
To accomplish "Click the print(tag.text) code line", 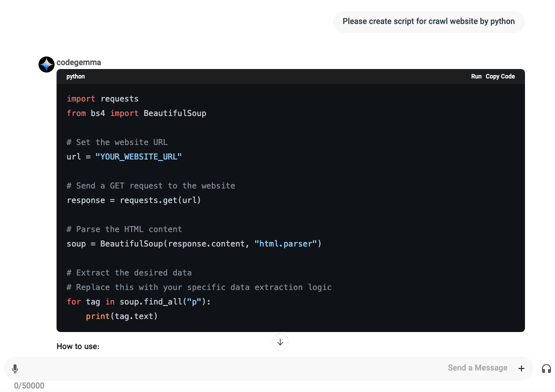I will (x=122, y=316).
